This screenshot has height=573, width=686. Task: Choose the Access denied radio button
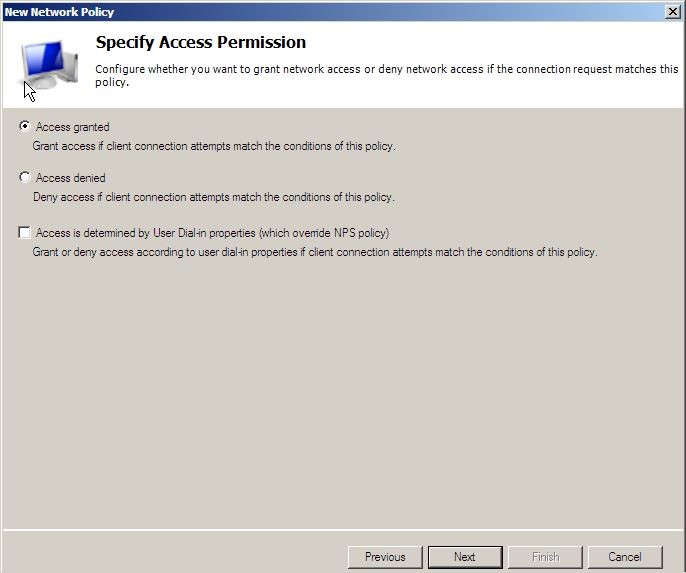point(25,177)
